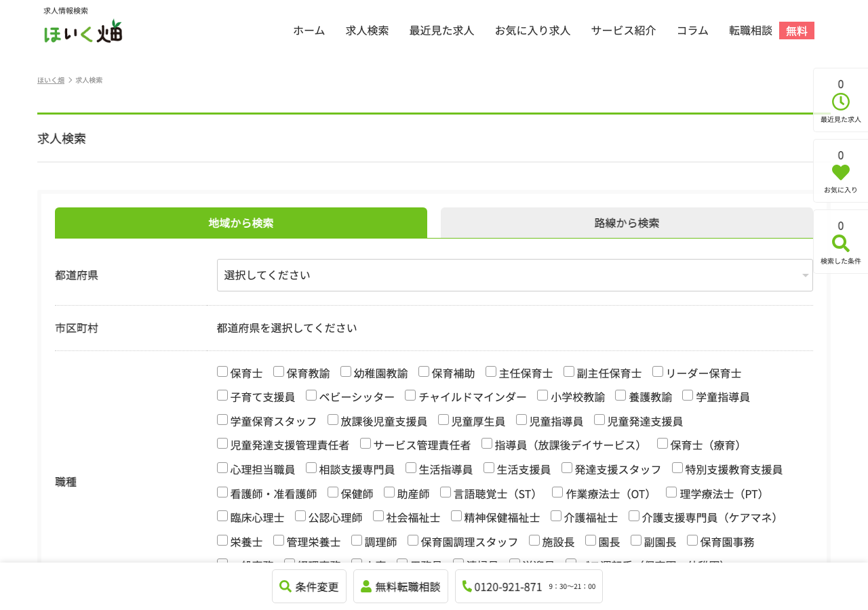The image size is (868, 610).
Task: Open 最近見た求人 in the top navigation
Action: click(442, 30)
